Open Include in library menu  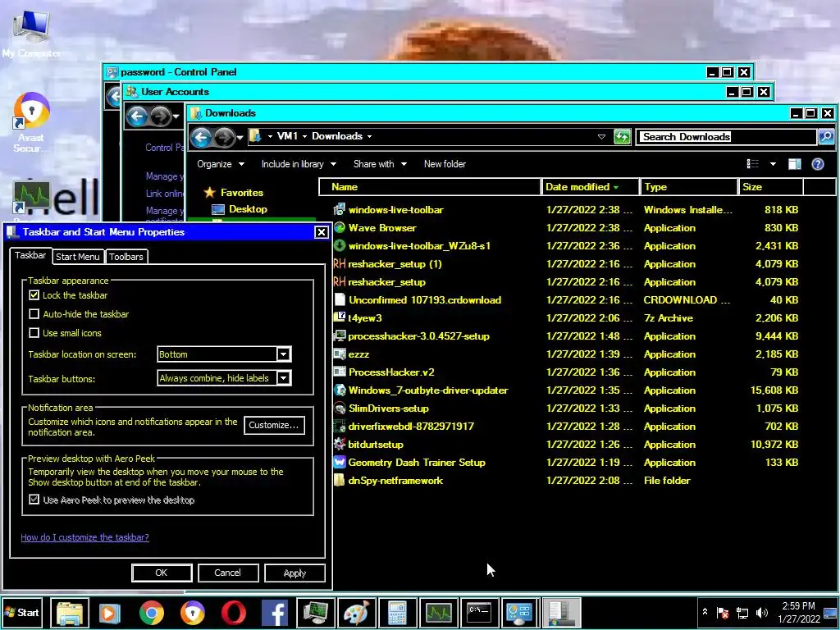pos(299,164)
